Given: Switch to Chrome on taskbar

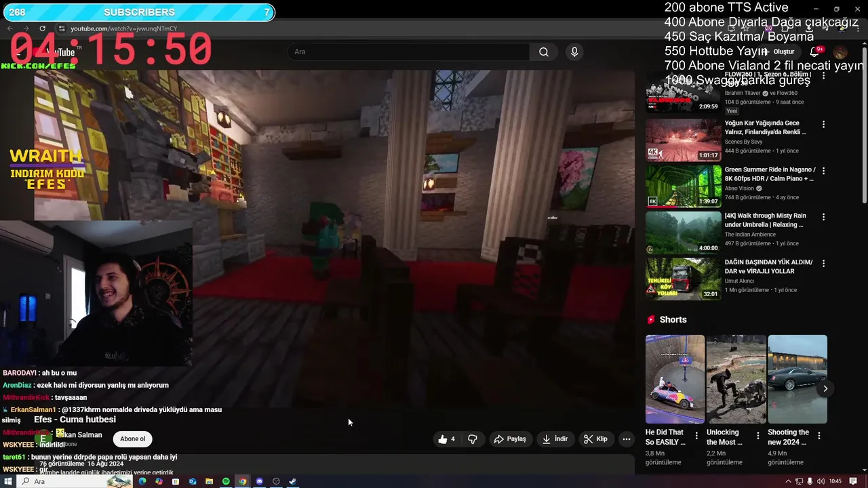Looking at the screenshot, I should click(x=242, y=481).
